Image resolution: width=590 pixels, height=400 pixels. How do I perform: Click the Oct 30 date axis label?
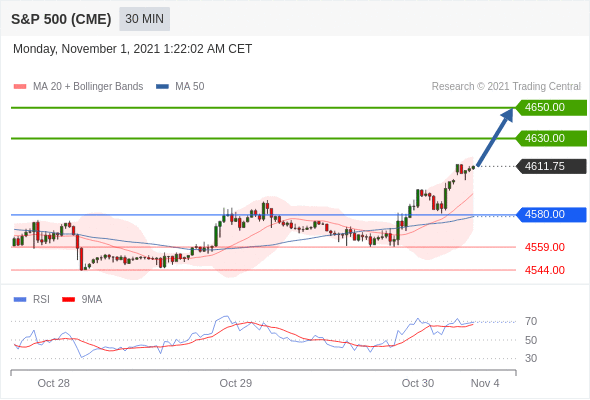coord(418,383)
